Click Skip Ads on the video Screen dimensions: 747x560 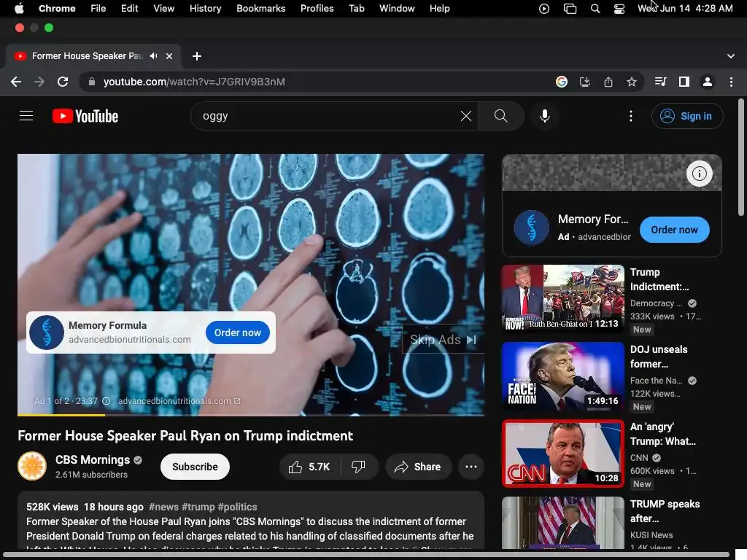[443, 340]
